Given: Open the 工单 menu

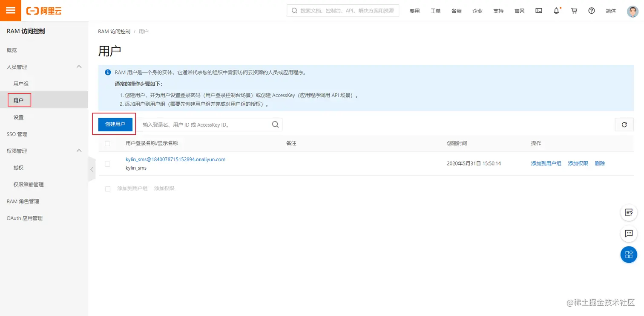Looking at the screenshot, I should (x=435, y=11).
